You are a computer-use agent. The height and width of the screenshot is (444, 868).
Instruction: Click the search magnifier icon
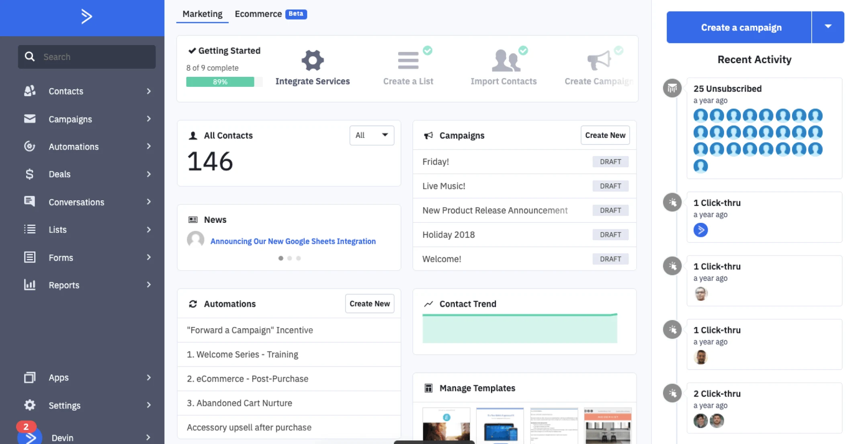coord(29,56)
